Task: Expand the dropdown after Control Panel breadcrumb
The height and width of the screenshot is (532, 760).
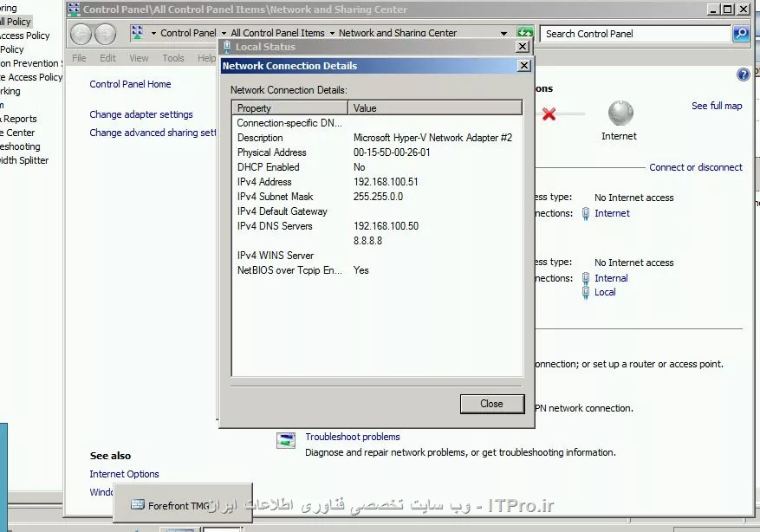Action: pos(224,34)
